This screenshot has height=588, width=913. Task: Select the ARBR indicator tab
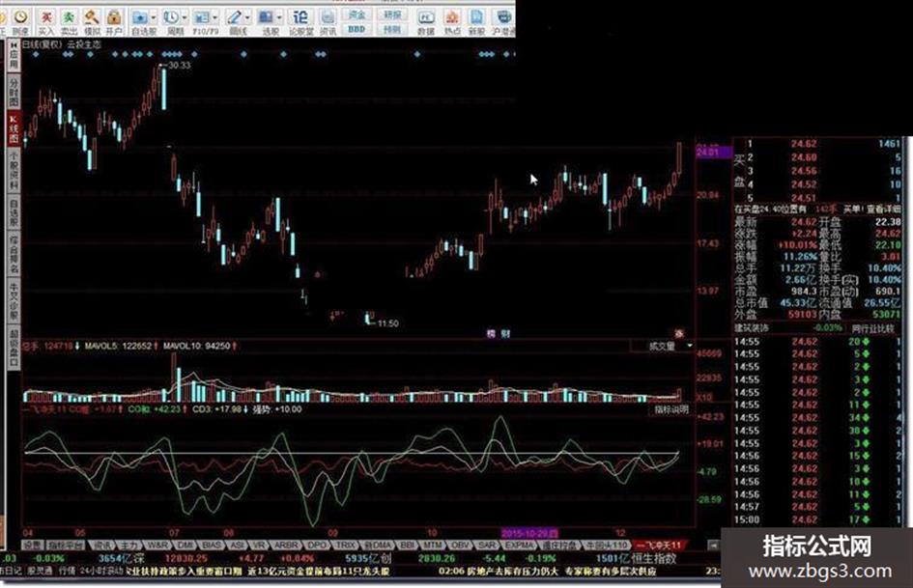click(x=286, y=546)
